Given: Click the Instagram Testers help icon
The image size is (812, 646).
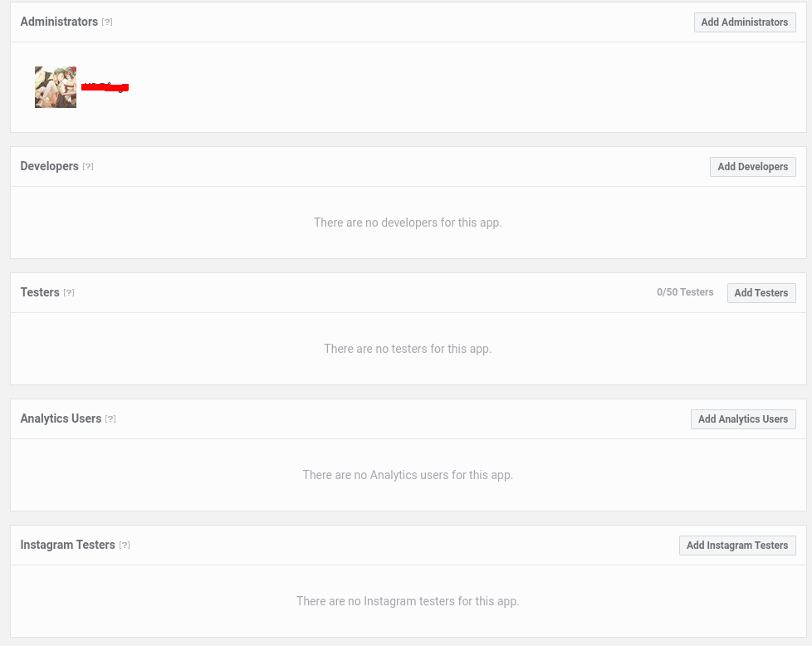Looking at the screenshot, I should 125,546.
